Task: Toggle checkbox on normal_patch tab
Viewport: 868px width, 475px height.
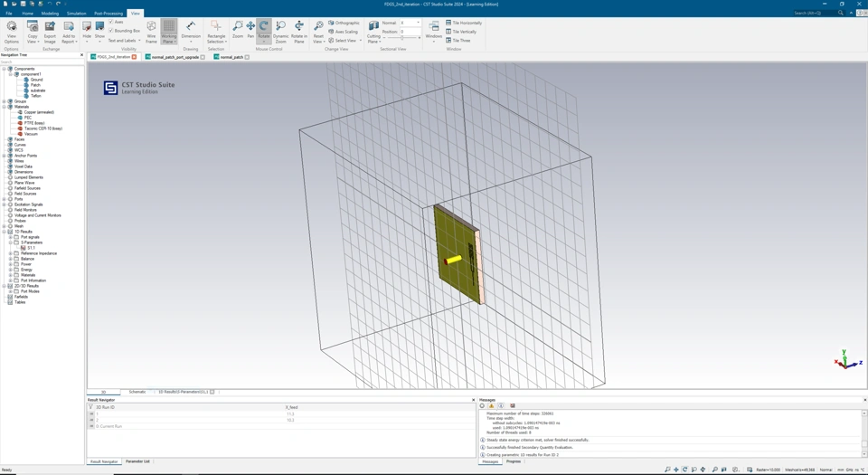Action: pyautogui.click(x=247, y=57)
